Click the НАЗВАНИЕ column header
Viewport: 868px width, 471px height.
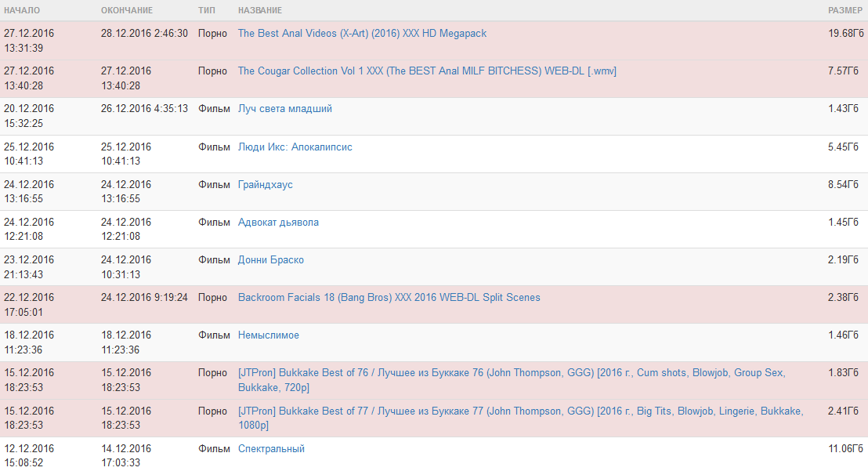point(259,10)
